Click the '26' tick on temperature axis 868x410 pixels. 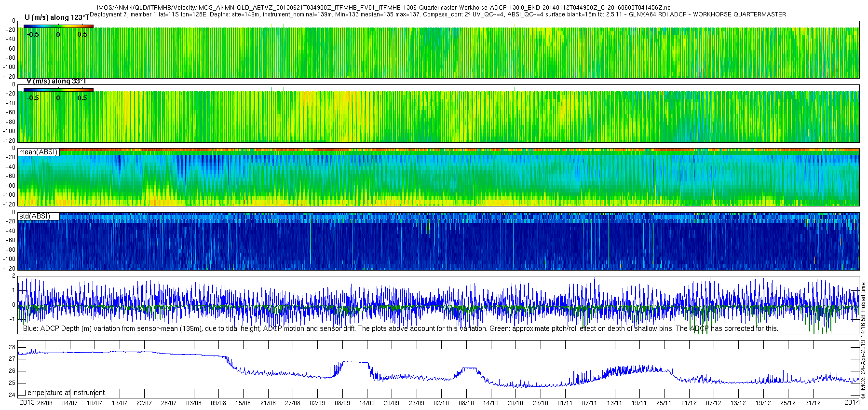(12, 371)
